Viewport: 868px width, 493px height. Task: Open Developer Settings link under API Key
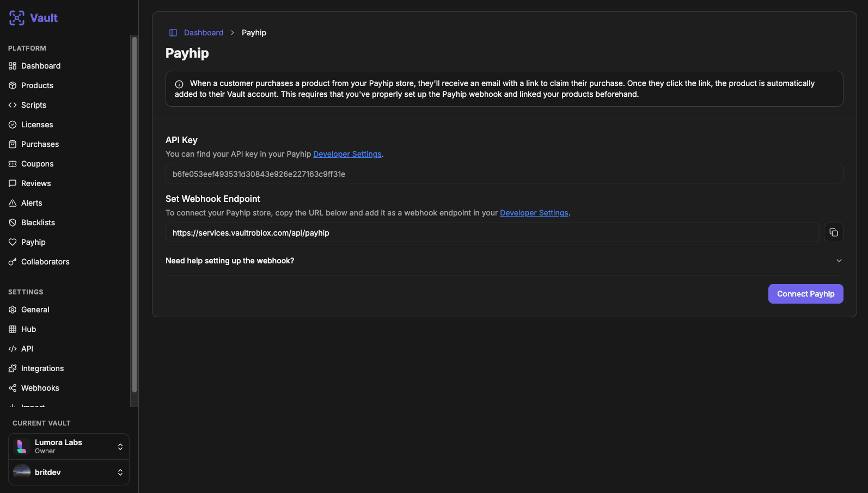(x=347, y=154)
